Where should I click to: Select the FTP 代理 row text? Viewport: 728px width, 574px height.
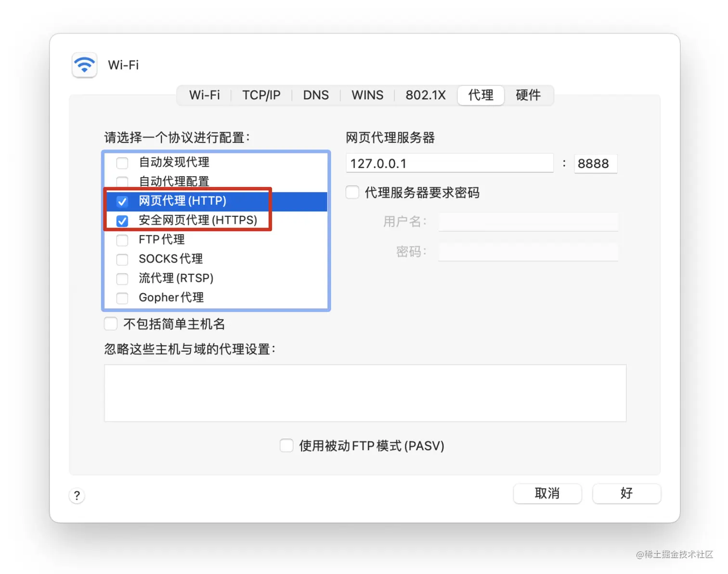pos(161,239)
